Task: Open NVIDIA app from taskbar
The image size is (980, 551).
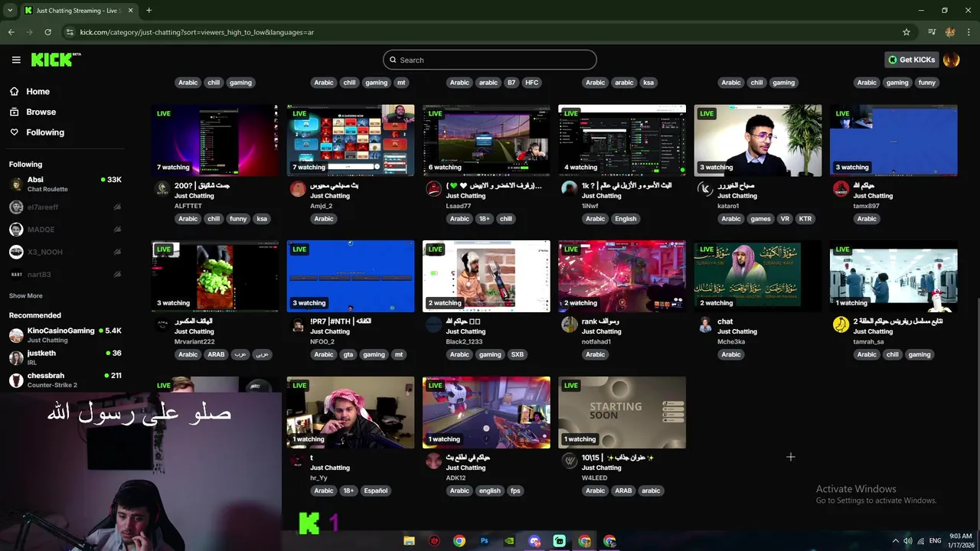Action: (x=509, y=541)
